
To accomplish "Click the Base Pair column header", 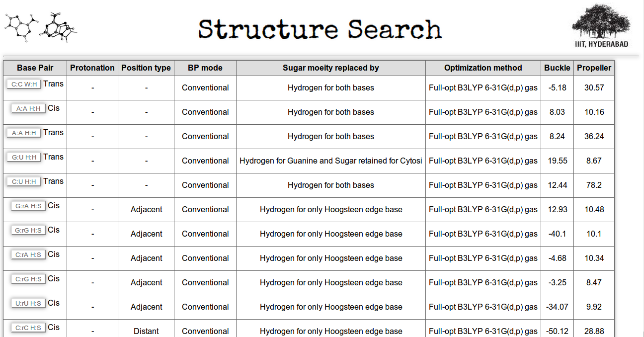I will [x=35, y=68].
